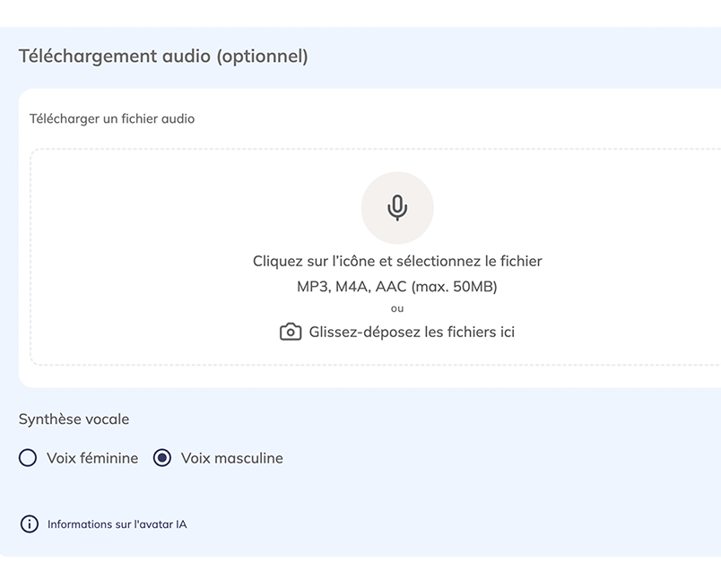Screen dimensions: 721x588
Task: Toggle voice to féminine under Synthèse vocale
Action: pos(28,458)
